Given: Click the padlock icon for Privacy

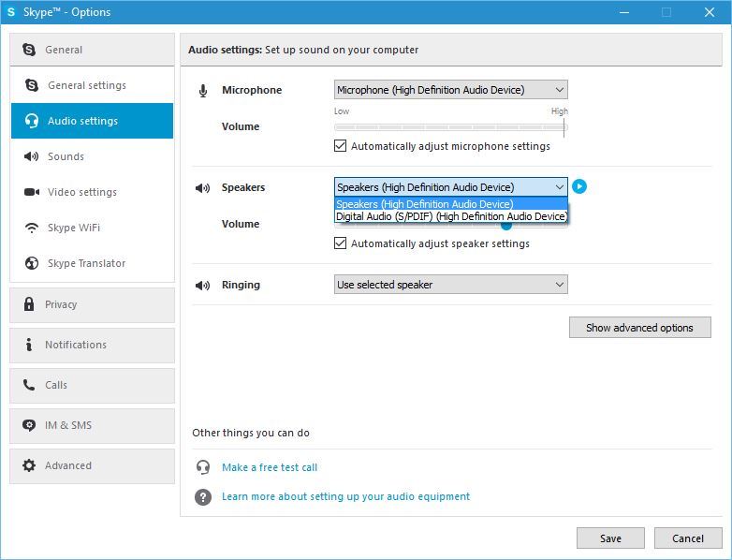Looking at the screenshot, I should coord(29,304).
